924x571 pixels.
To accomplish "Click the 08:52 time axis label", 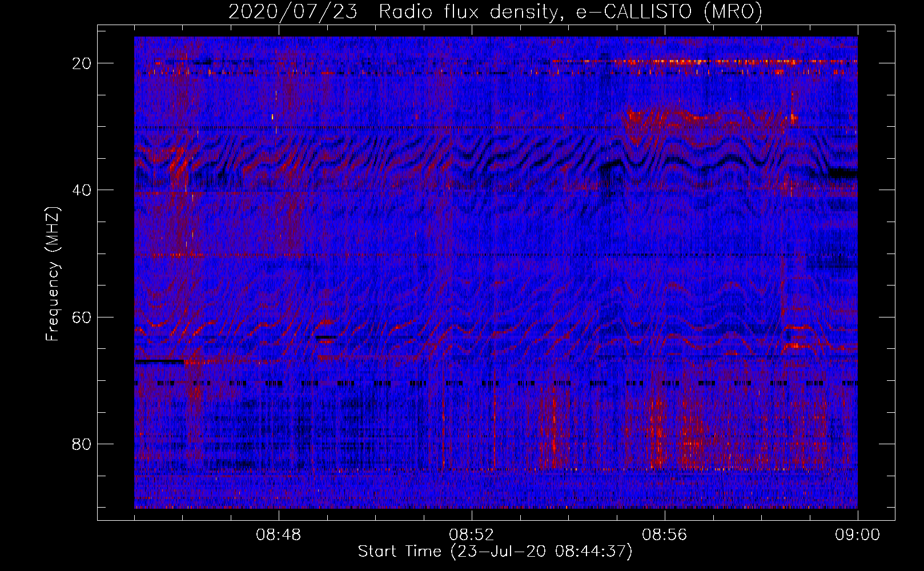I will (472, 535).
